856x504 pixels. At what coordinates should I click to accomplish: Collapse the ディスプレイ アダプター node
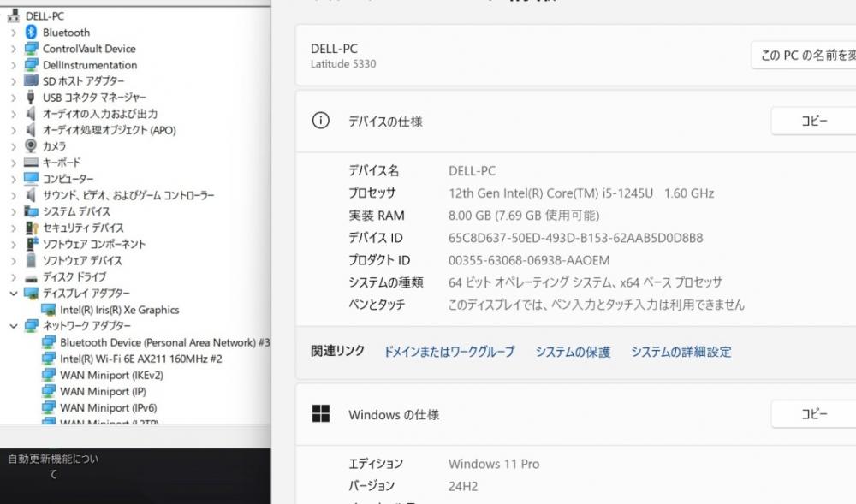[x=14, y=294]
